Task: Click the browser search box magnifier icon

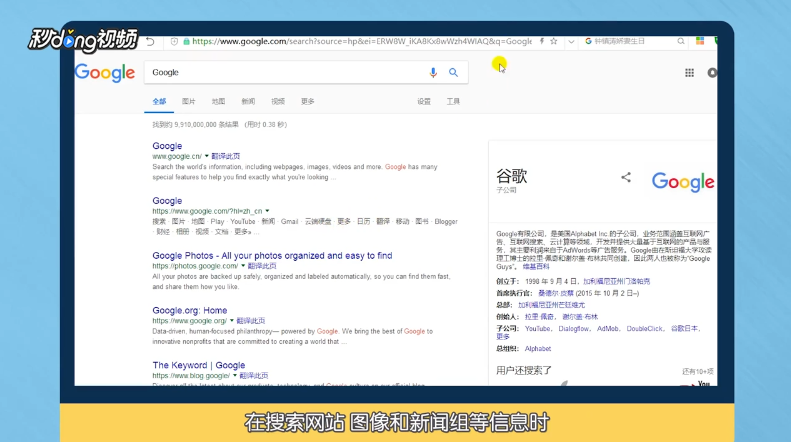Action: [x=681, y=41]
